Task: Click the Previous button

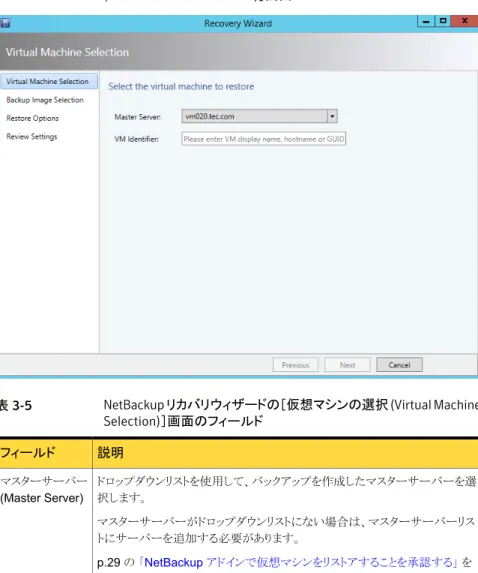Action: [x=295, y=365]
